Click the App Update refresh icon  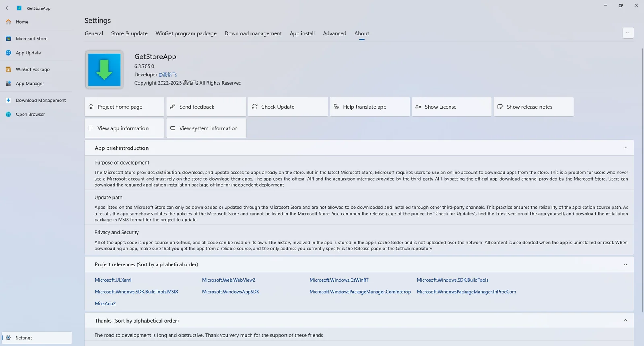(8, 53)
